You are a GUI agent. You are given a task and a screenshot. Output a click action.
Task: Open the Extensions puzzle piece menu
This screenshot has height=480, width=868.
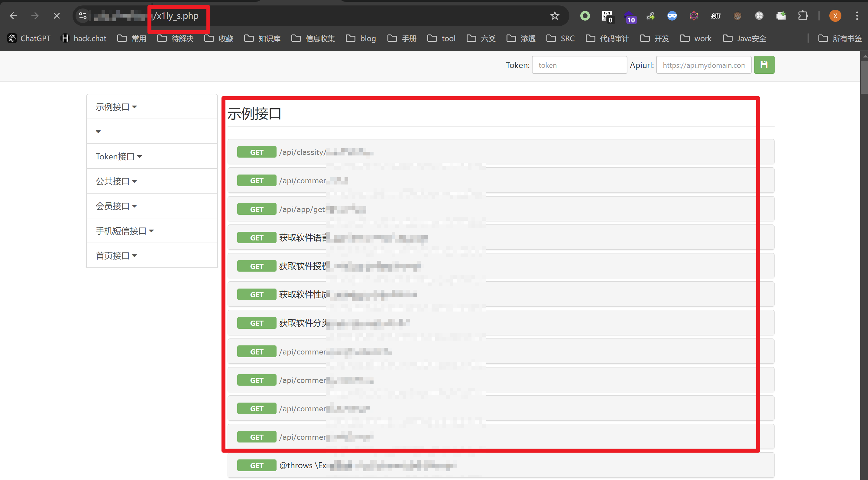click(x=803, y=16)
